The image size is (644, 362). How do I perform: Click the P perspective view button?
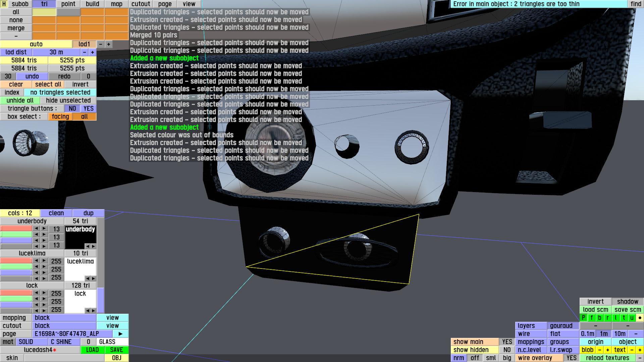click(x=583, y=318)
